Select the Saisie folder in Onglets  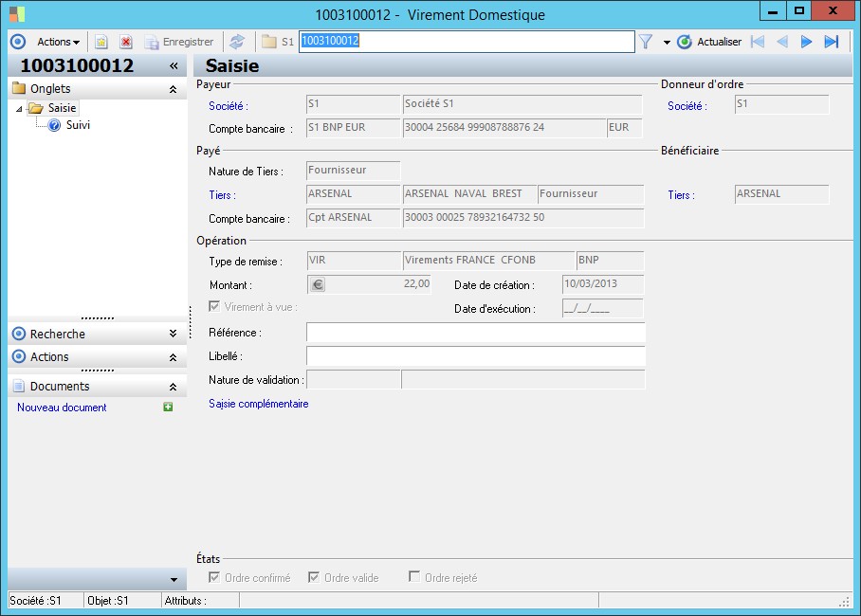point(62,108)
